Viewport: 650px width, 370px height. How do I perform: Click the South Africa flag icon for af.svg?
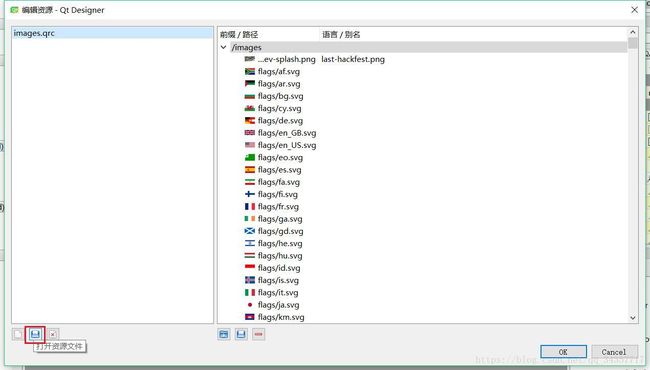[x=250, y=71]
